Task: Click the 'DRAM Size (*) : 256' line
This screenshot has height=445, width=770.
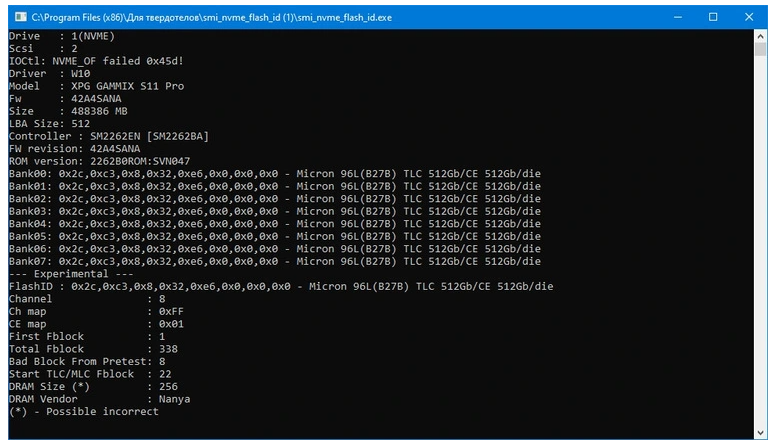Action: click(93, 387)
